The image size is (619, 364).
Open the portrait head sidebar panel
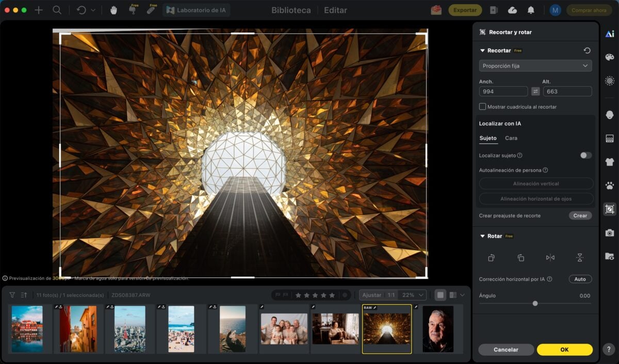610,115
